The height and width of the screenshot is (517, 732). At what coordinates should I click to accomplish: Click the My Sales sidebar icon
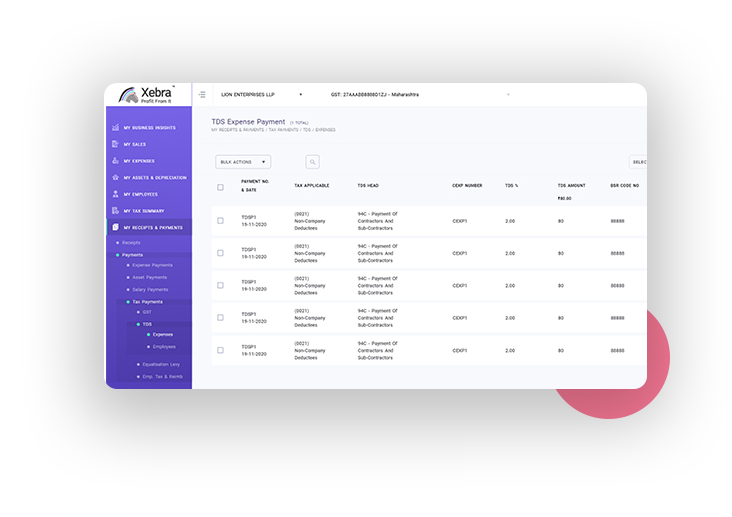point(116,144)
